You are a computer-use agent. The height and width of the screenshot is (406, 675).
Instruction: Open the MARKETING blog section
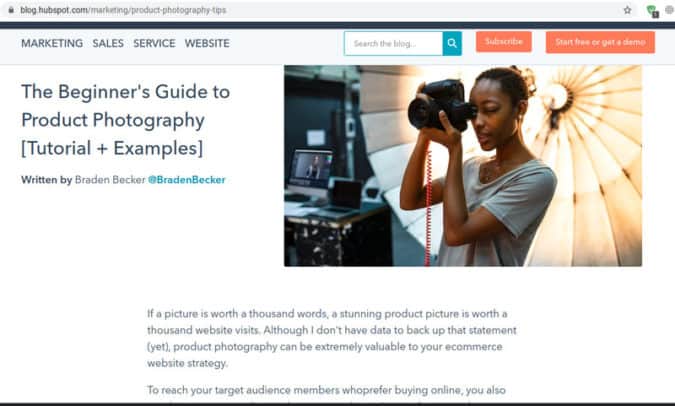click(52, 43)
